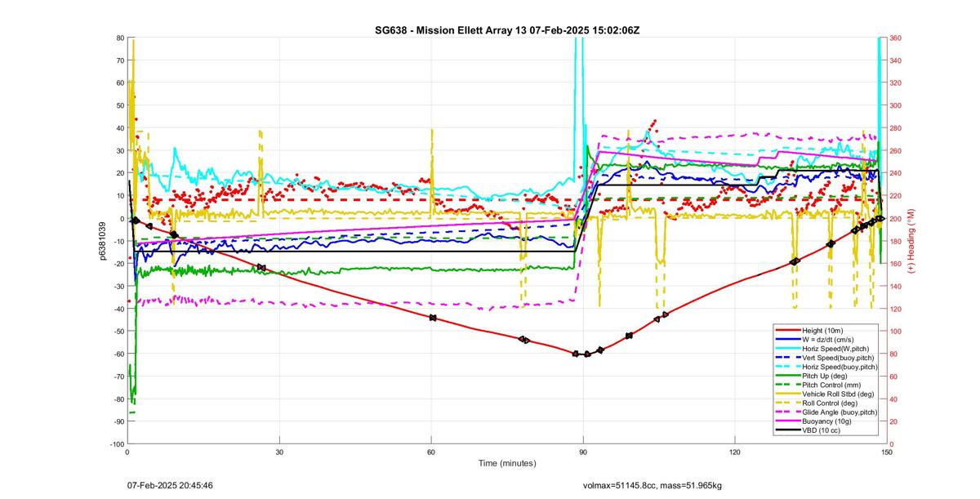Select 'Pitch Up (deg)' legend label
Viewport: 980px width, 499px height.
[826, 376]
